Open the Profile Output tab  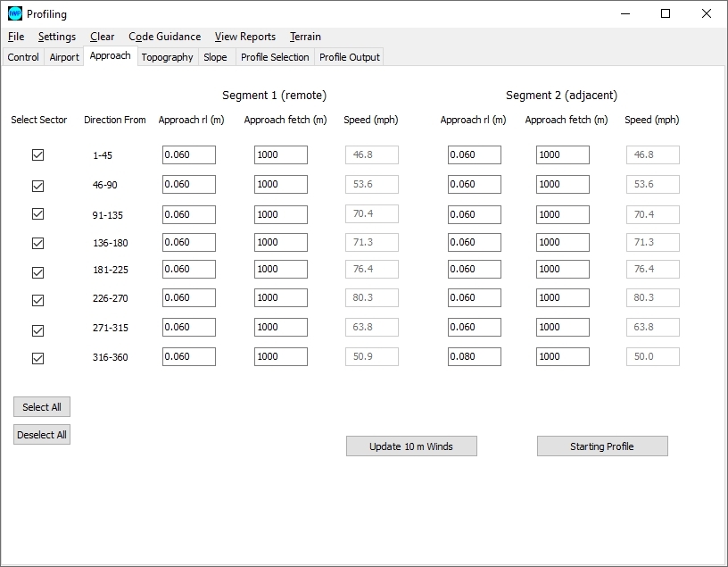pos(350,57)
